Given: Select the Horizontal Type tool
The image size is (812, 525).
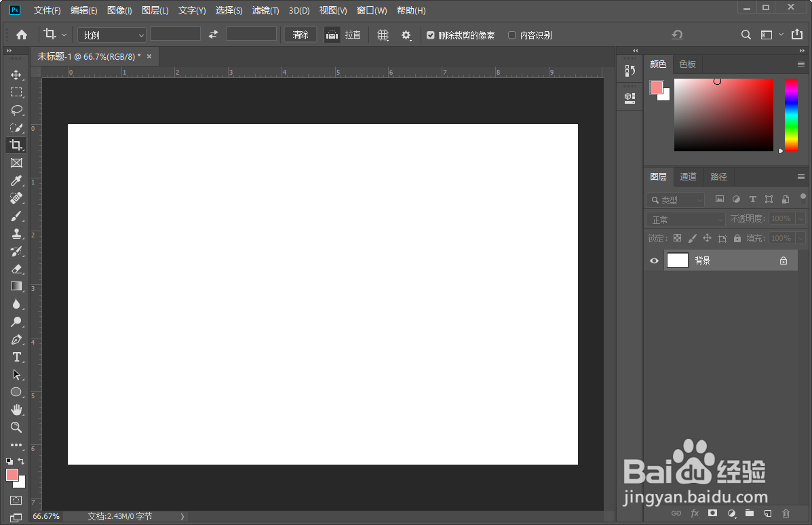Looking at the screenshot, I should 16,357.
